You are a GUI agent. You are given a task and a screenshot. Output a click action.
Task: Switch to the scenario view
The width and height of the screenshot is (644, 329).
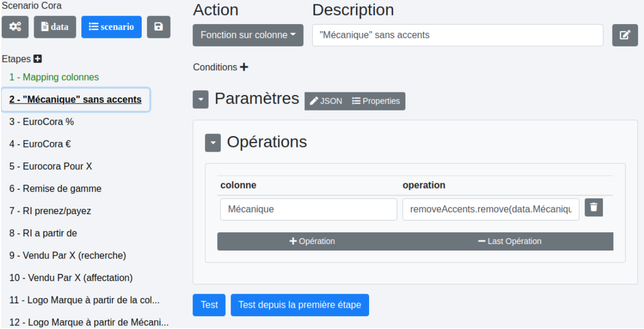[x=111, y=27]
